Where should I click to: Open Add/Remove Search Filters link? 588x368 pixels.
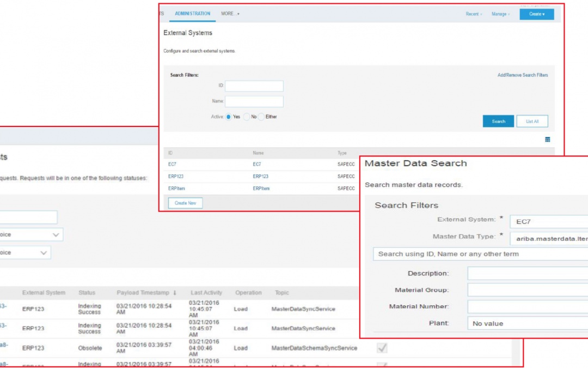pyautogui.click(x=522, y=75)
